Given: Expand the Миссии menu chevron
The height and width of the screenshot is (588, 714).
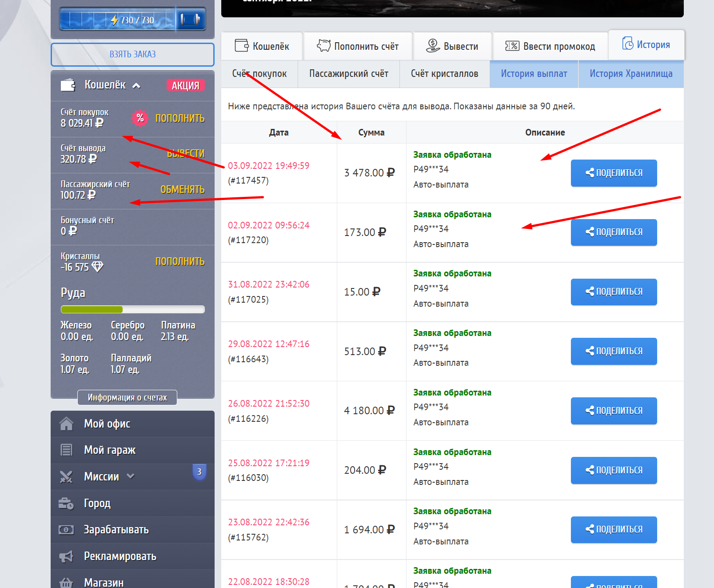Looking at the screenshot, I should pyautogui.click(x=131, y=476).
